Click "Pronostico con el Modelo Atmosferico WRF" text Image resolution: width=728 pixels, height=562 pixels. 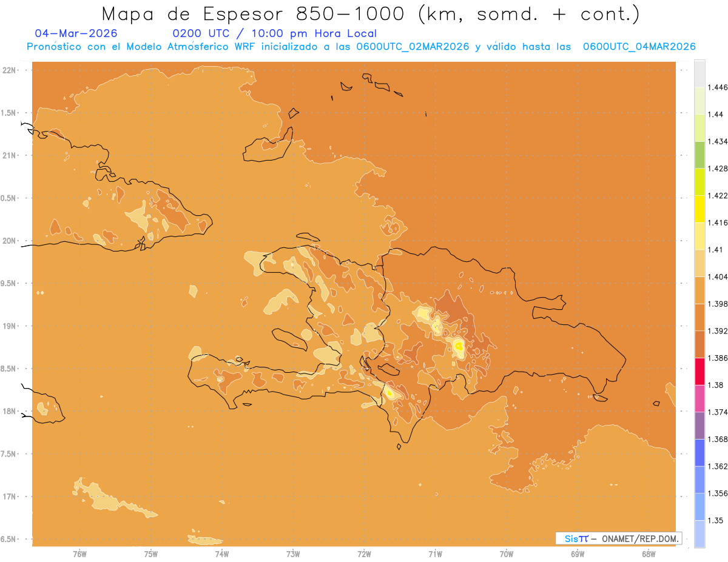coord(141,47)
